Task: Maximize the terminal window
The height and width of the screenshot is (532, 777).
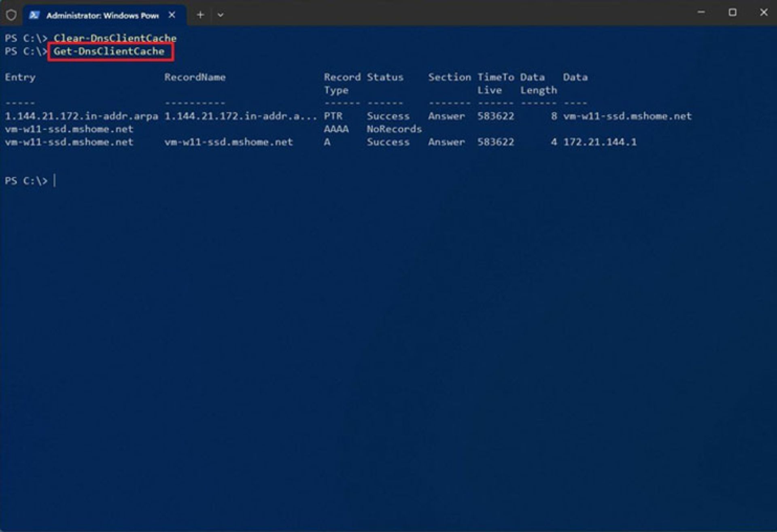Action: (x=732, y=13)
